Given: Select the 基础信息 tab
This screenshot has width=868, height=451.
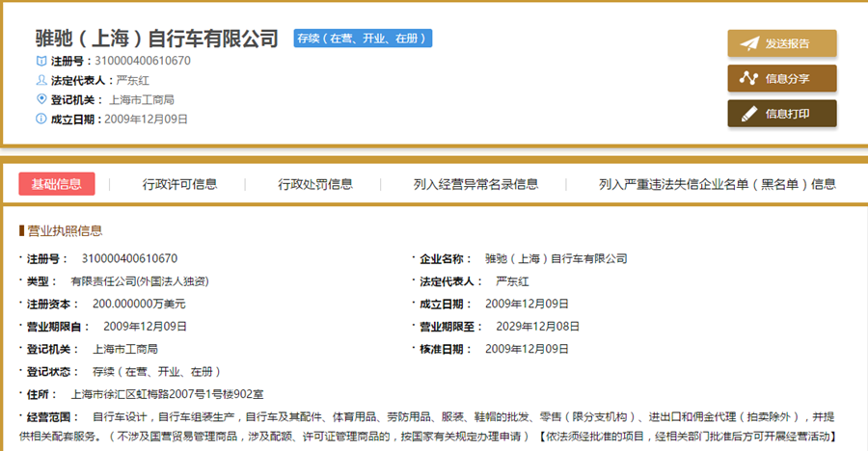Looking at the screenshot, I should [56, 184].
